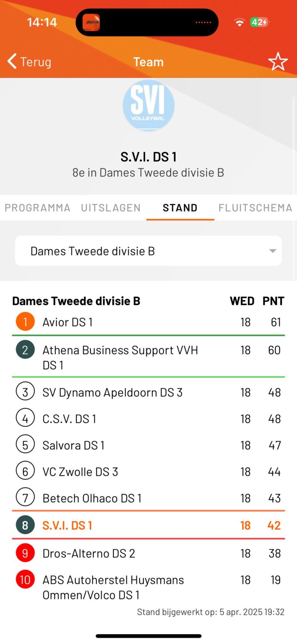Tap the red rank 10 badge
The image size is (297, 644).
(x=25, y=580)
